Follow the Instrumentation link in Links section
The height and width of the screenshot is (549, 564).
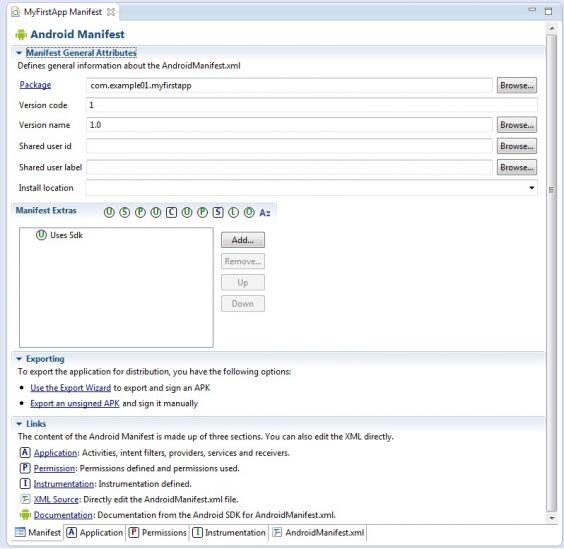(64, 484)
